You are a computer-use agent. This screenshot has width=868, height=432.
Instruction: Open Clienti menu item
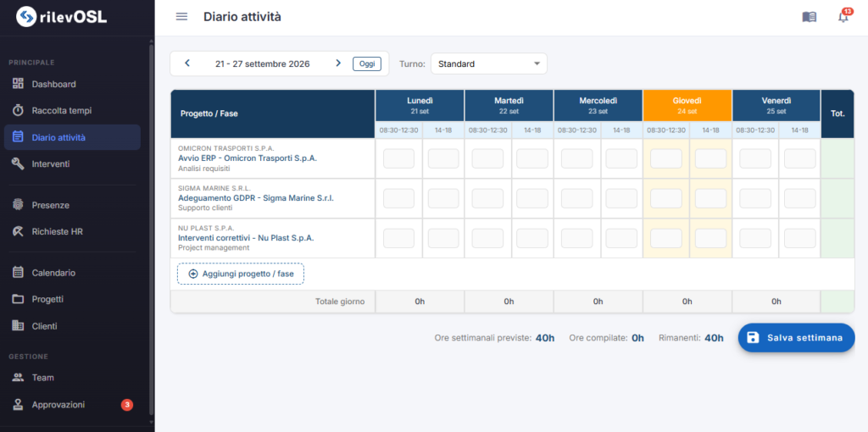coord(72,326)
